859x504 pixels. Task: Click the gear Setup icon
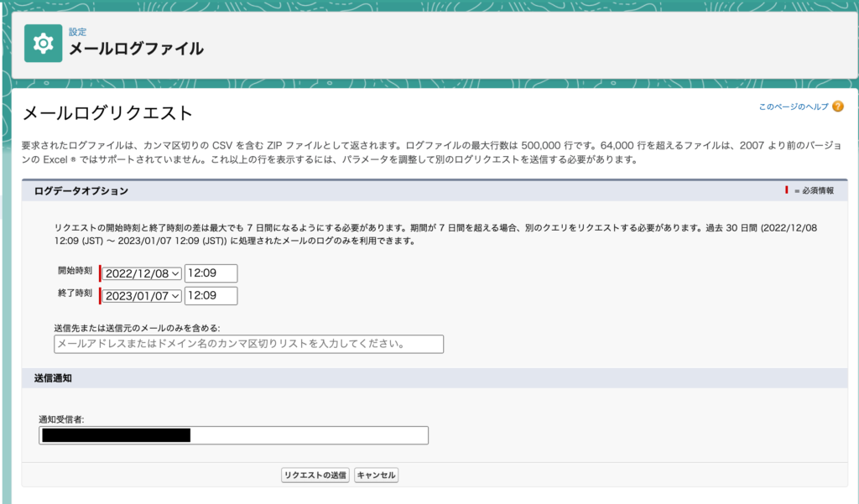[42, 44]
